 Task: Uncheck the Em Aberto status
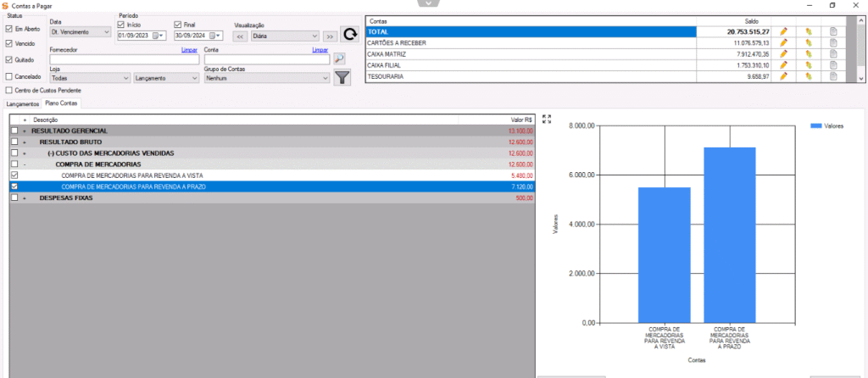click(9, 29)
